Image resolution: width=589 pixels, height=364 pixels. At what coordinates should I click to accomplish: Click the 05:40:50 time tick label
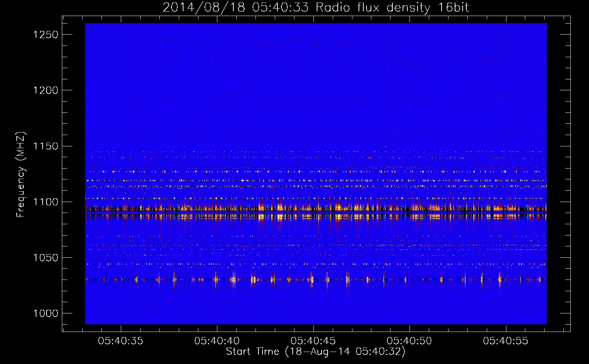point(410,341)
